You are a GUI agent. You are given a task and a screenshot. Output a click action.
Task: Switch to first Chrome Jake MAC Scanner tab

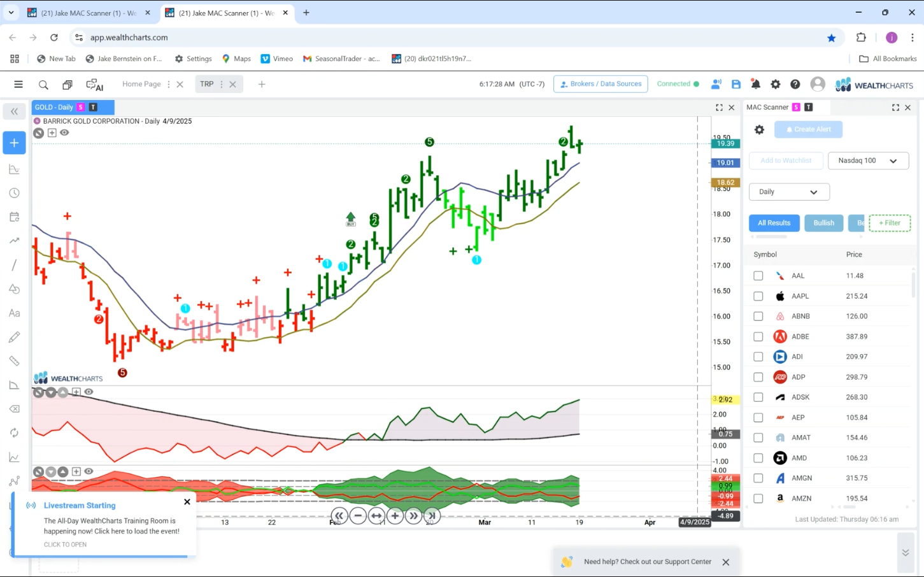[88, 13]
